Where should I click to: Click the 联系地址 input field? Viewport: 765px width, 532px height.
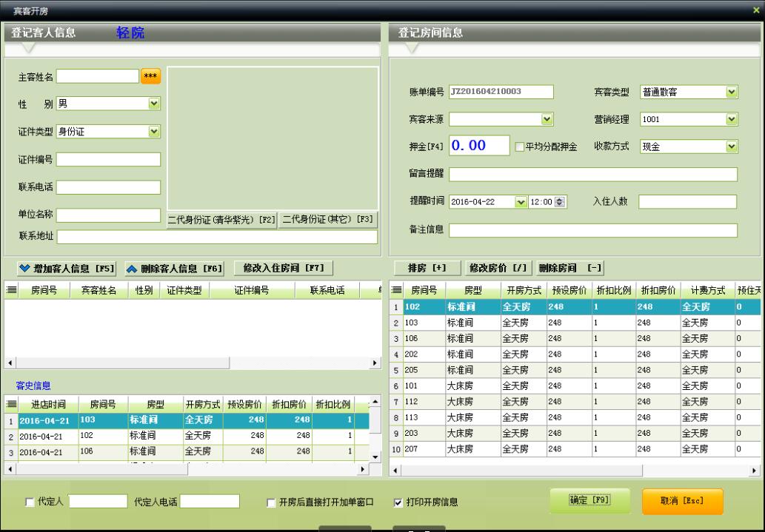click(x=217, y=237)
